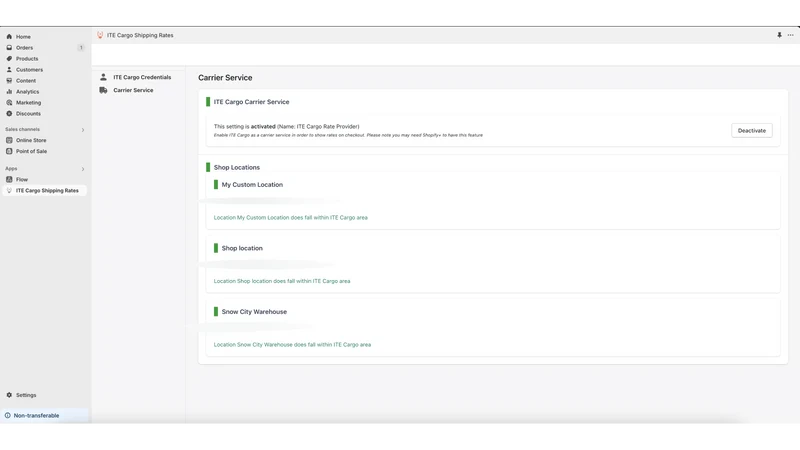Click the Shop Locations heading

(237, 167)
